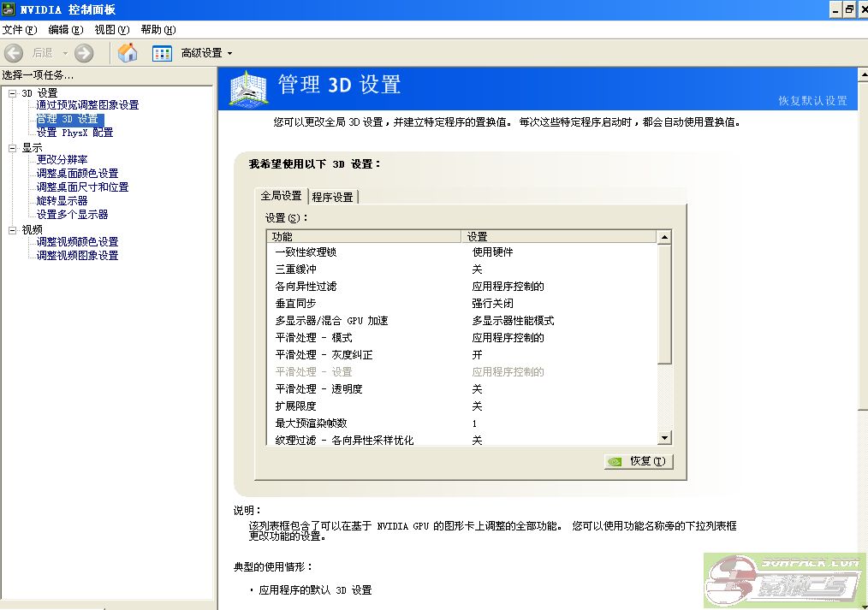Collapse the 视频 tree node
868x610 pixels.
12,229
